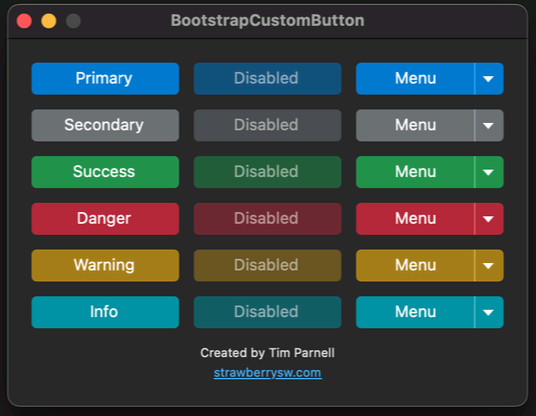Open the green Menu dropdown arrow
This screenshot has height=416, width=536.
click(489, 172)
